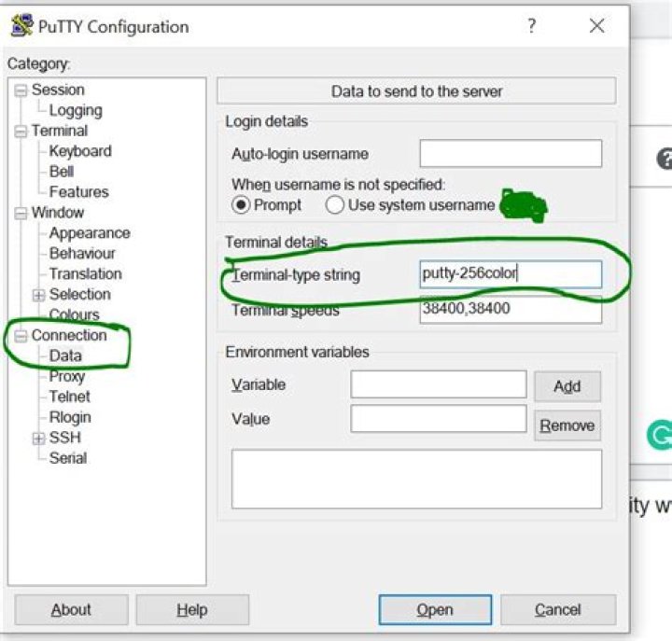Image resolution: width=672 pixels, height=641 pixels.
Task: Collapse the Terminal tree node
Action: click(21, 132)
